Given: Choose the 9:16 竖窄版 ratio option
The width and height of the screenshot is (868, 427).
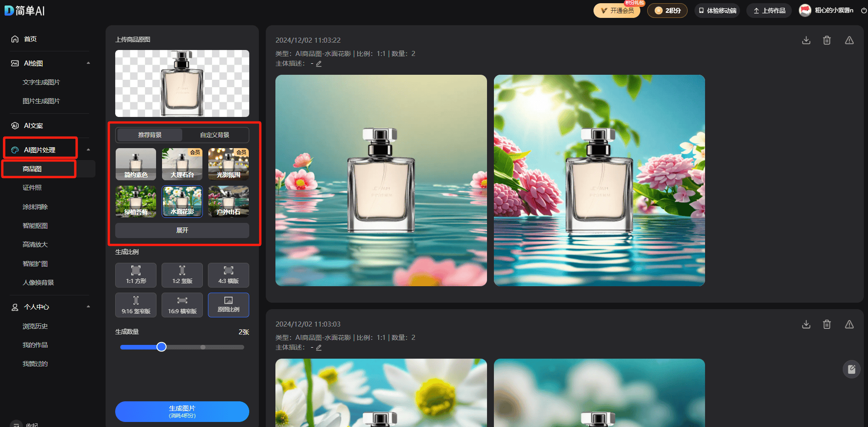Looking at the screenshot, I should (136, 305).
